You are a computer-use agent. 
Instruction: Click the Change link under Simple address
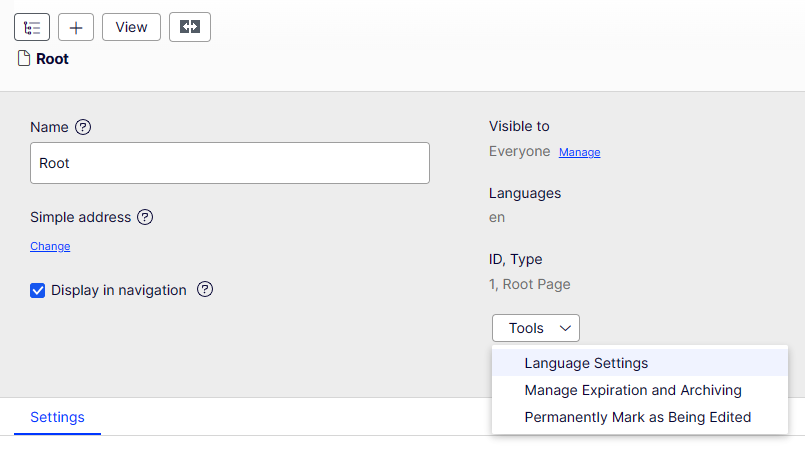click(50, 246)
